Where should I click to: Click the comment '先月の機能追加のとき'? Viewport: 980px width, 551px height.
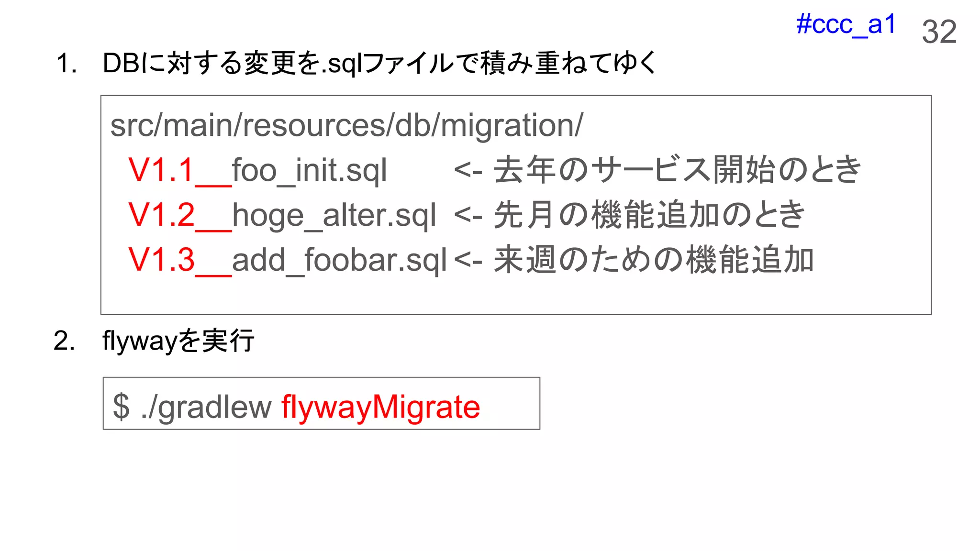point(649,214)
